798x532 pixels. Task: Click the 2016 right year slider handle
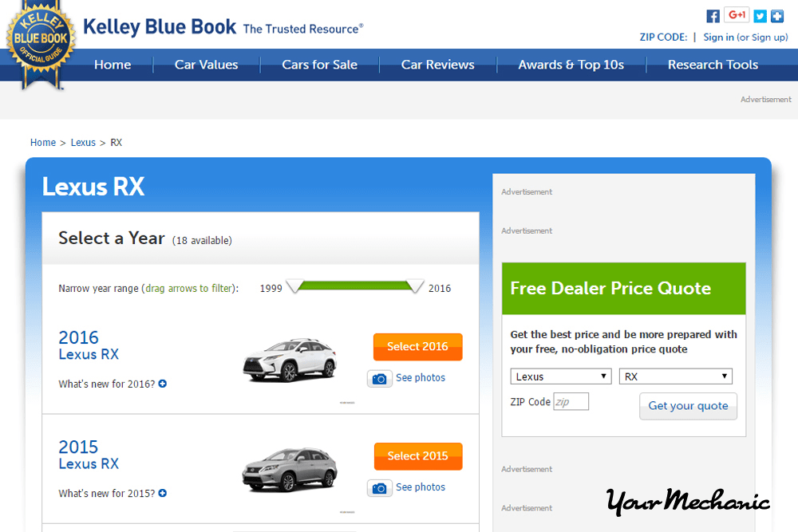coord(415,286)
